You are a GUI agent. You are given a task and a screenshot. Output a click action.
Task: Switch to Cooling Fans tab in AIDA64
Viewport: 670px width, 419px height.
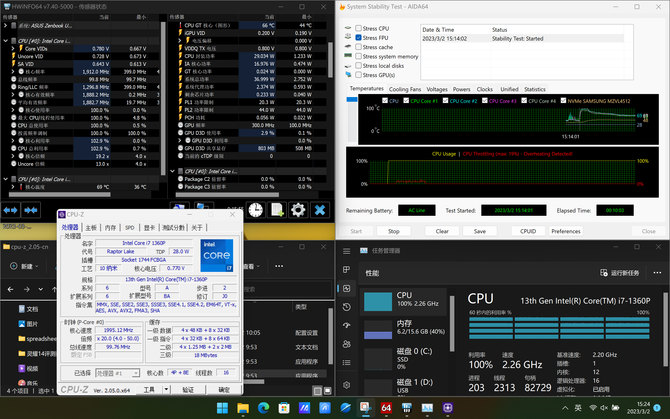click(x=405, y=89)
